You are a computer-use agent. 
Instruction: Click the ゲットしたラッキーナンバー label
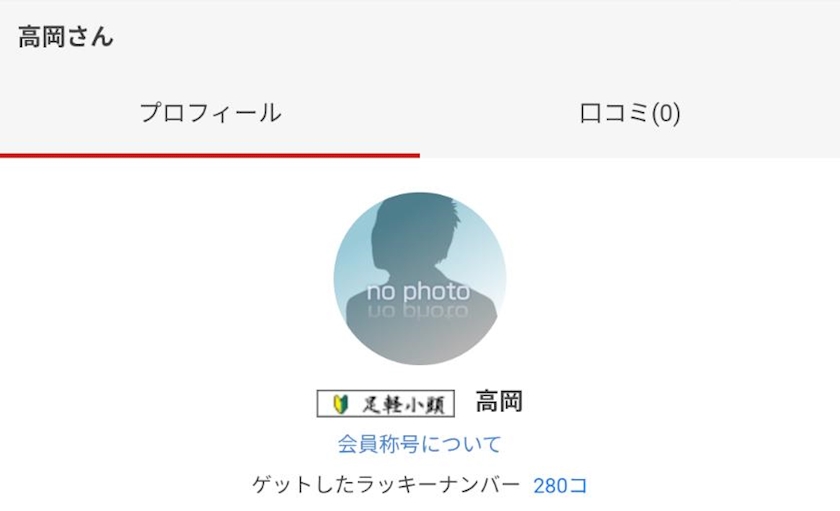coord(386,485)
